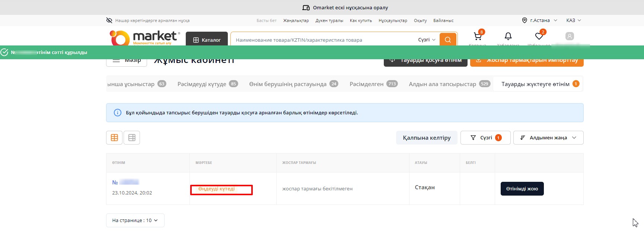Open the Алдымен жаңа sort dropdown
Image resolution: width=644 pixels, height=247 pixels.
[x=548, y=137]
